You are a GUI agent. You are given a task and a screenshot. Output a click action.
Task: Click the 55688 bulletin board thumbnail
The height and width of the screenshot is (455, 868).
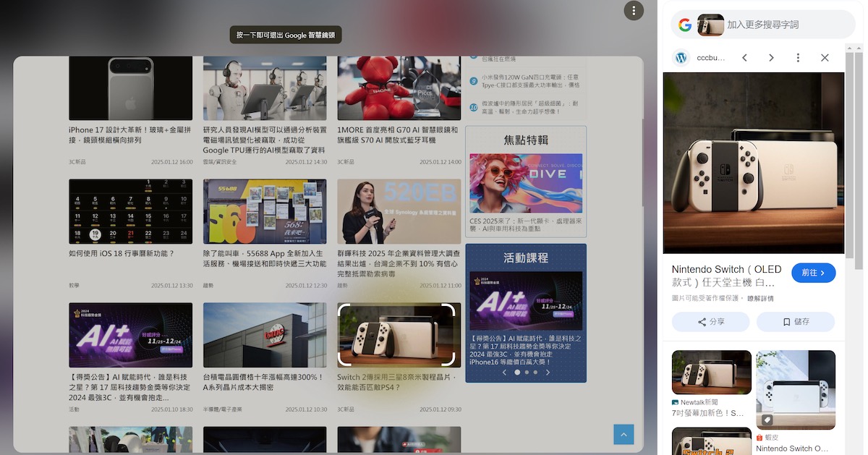click(265, 211)
